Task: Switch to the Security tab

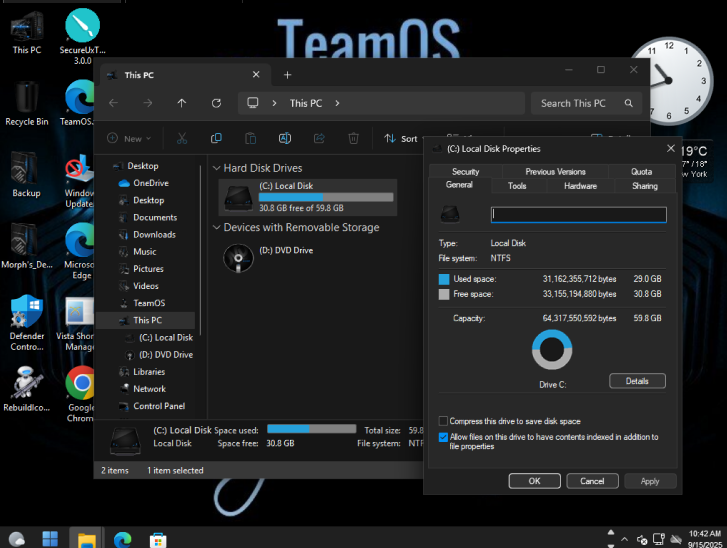Action: point(466,172)
